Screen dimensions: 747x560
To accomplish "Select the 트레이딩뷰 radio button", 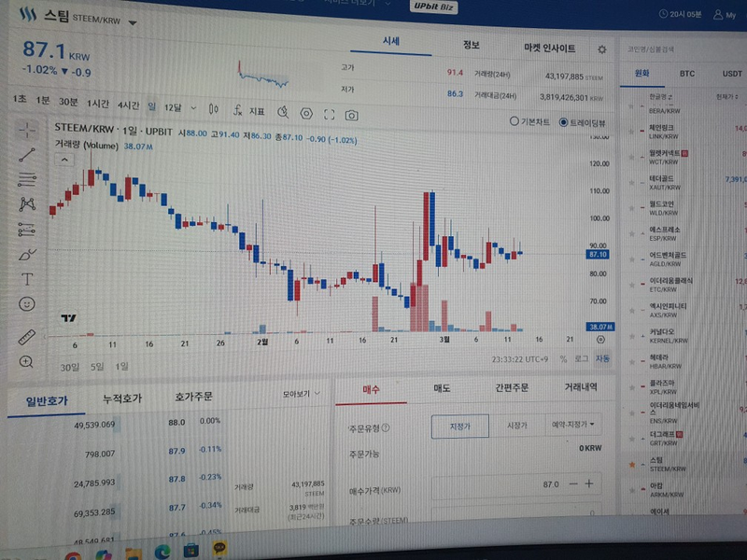I will pos(563,121).
